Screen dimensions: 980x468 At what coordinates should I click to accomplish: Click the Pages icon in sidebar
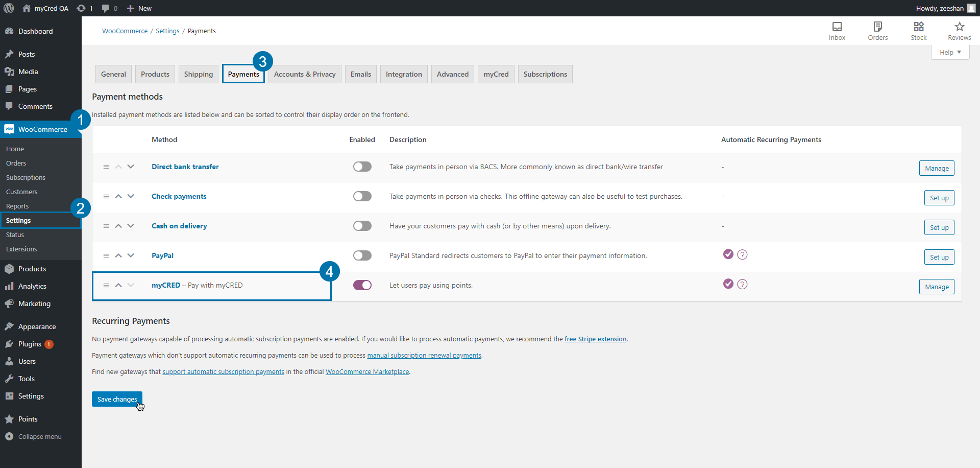[x=9, y=89]
